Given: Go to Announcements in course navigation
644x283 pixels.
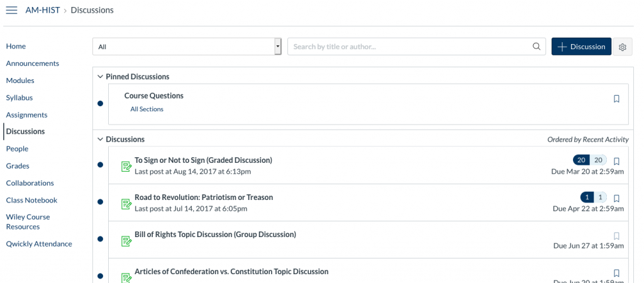Looking at the screenshot, I should point(33,64).
